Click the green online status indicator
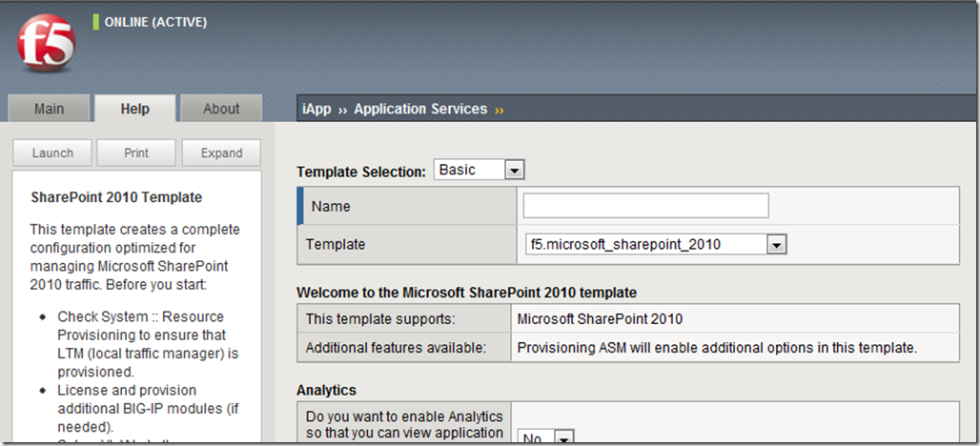 [x=95, y=22]
